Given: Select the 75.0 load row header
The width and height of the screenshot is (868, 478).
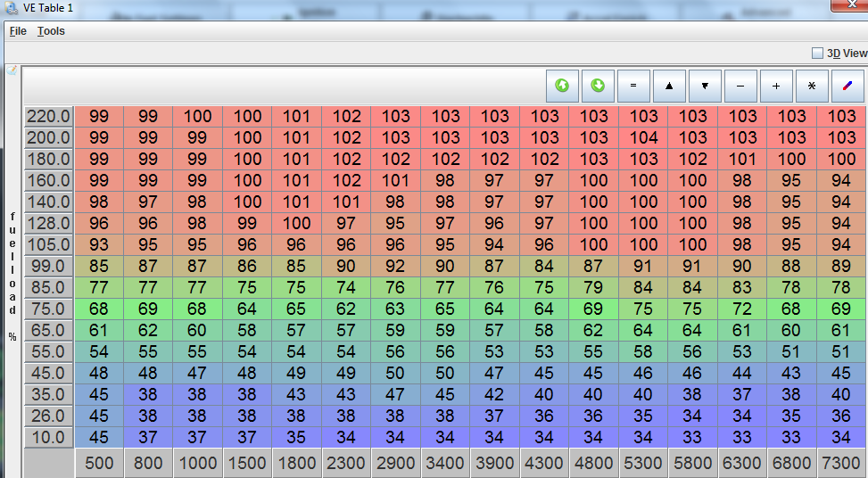Looking at the screenshot, I should [49, 309].
